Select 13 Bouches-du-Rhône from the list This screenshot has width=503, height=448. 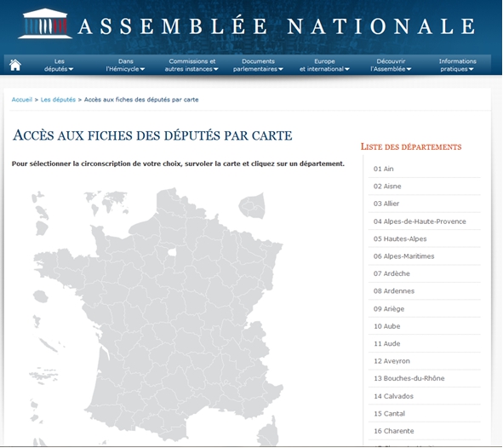click(x=424, y=378)
